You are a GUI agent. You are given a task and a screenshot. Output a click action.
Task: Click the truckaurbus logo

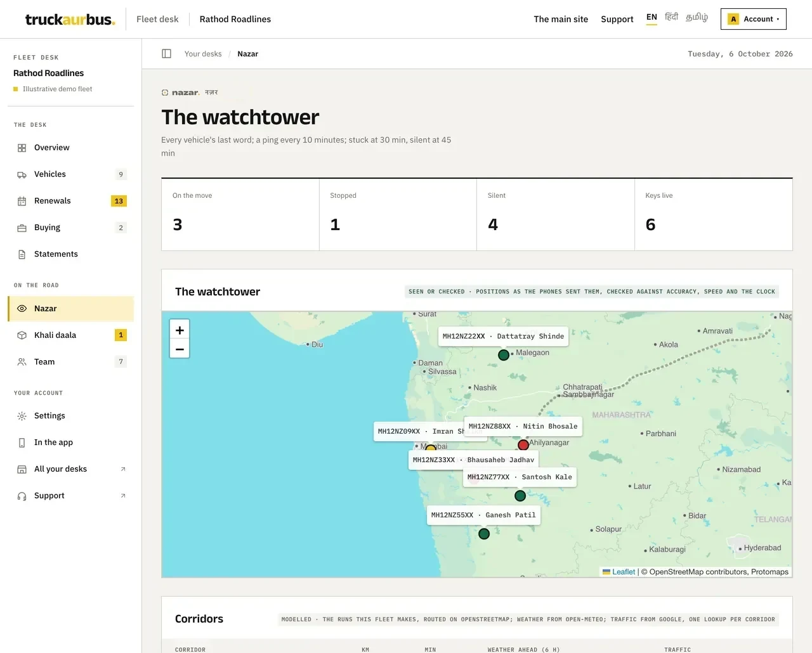pyautogui.click(x=70, y=19)
